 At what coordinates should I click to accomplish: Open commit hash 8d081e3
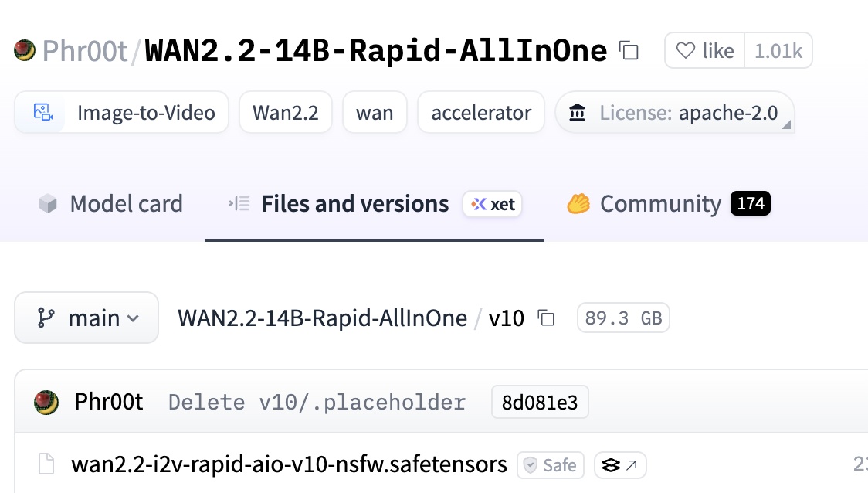tap(540, 402)
